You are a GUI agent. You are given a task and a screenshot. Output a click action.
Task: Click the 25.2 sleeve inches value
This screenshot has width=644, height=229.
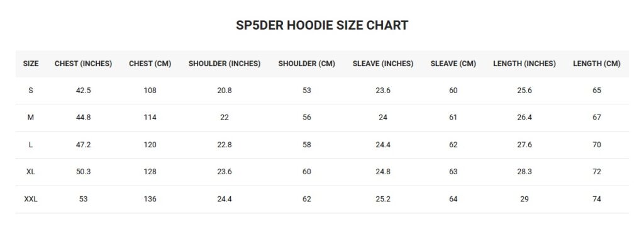(x=383, y=199)
